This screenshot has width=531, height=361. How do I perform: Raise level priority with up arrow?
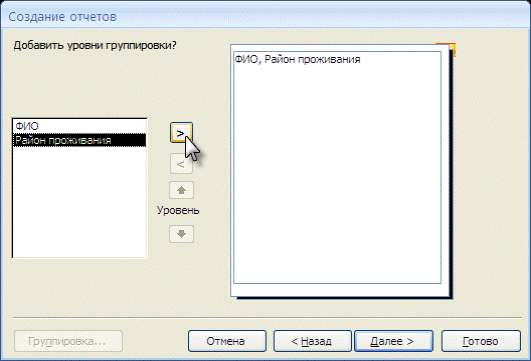pos(182,190)
